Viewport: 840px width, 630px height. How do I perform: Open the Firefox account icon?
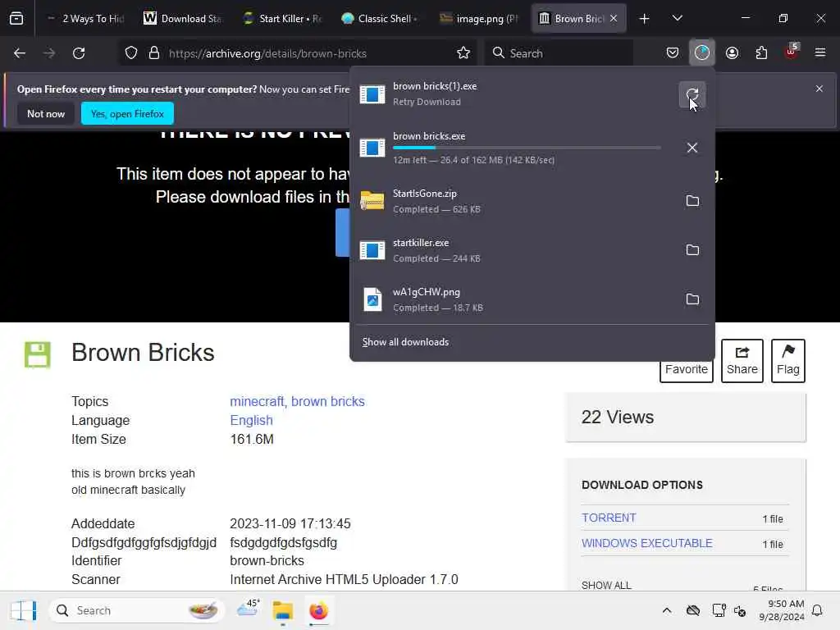732,53
